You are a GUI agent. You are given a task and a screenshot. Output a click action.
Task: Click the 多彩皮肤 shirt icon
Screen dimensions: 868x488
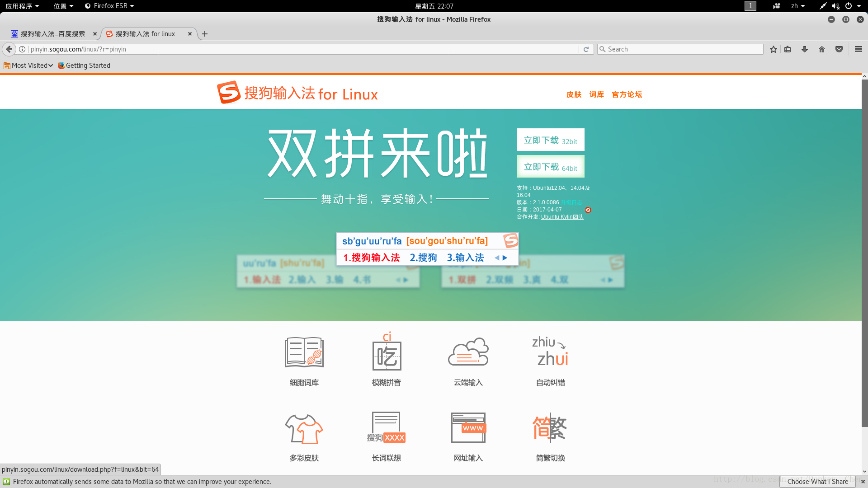[304, 429]
